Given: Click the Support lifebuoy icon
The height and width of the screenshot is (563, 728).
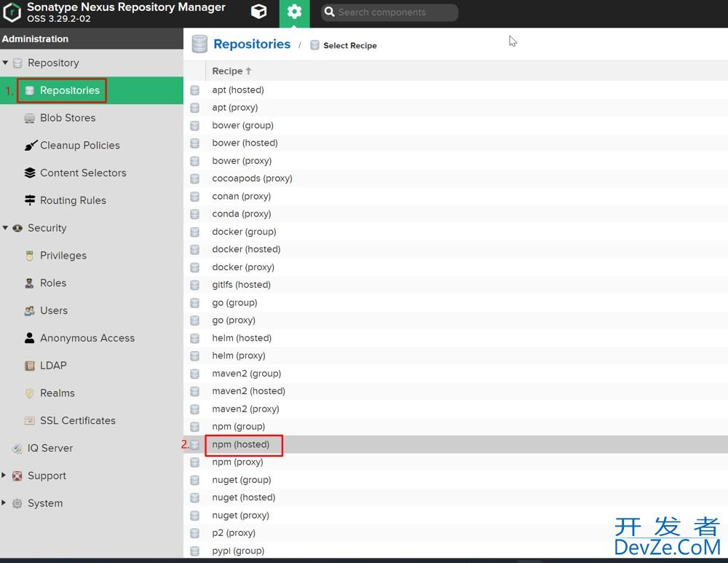Looking at the screenshot, I should pos(17,476).
